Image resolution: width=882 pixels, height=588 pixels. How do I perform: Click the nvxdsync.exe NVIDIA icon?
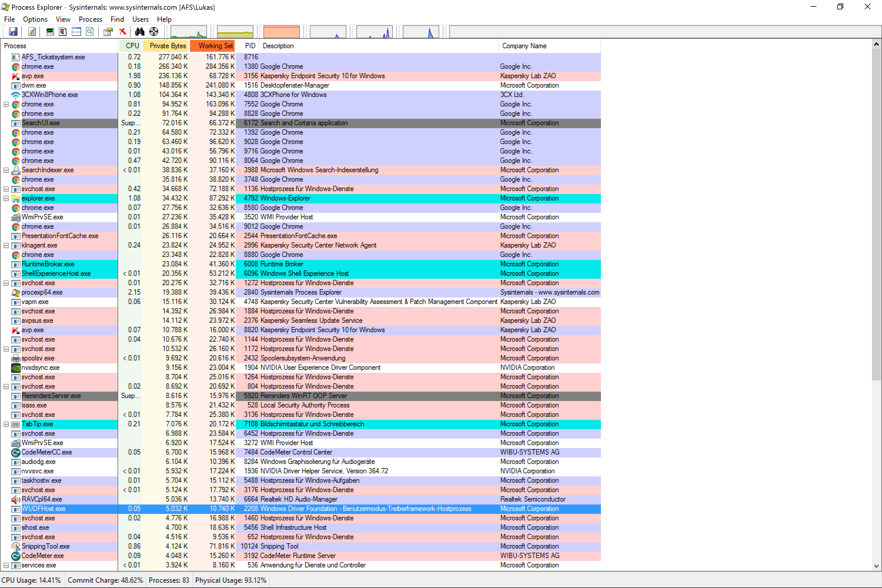[16, 368]
